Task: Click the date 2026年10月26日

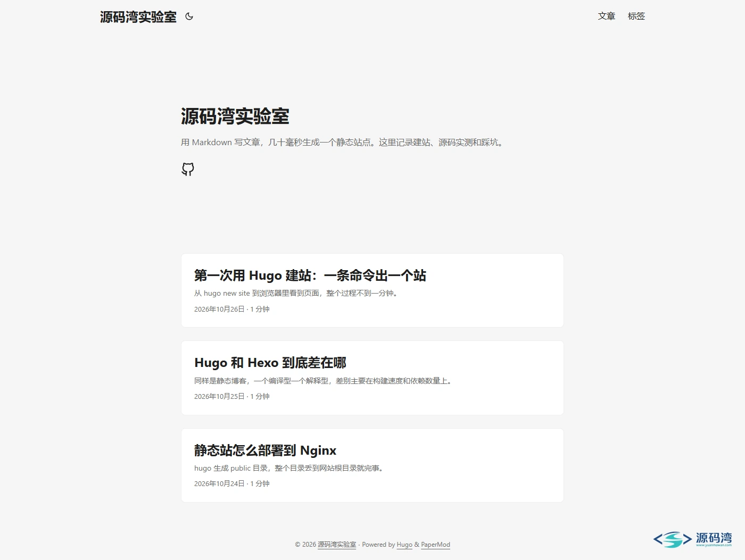Action: pyautogui.click(x=219, y=309)
